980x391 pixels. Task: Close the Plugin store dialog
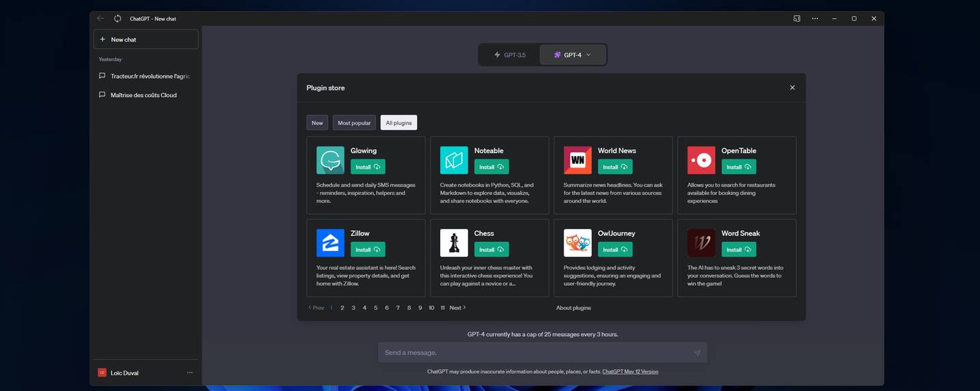[x=792, y=87]
